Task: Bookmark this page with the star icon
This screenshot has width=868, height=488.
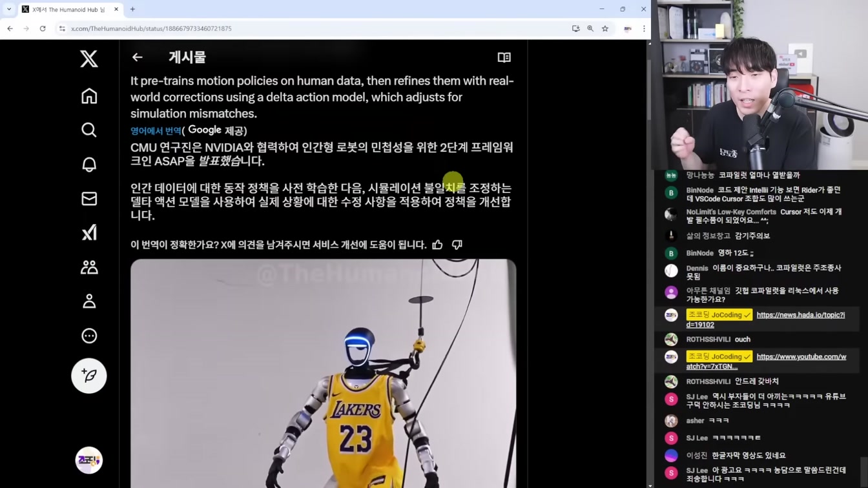Action: coord(605,28)
